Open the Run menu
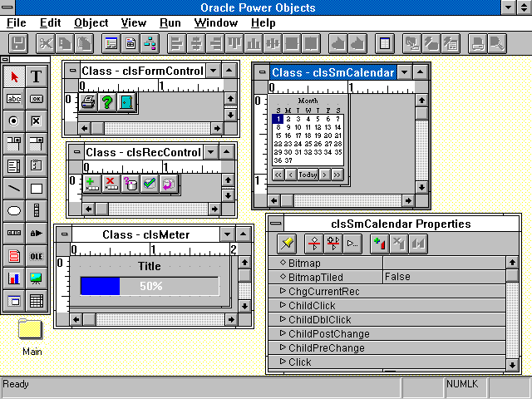This screenshot has height=399, width=532. 170,23
